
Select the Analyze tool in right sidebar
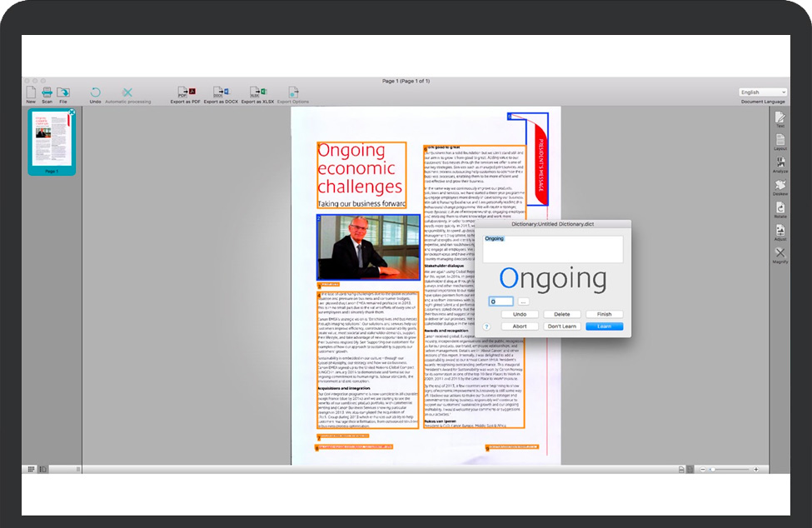pyautogui.click(x=780, y=163)
